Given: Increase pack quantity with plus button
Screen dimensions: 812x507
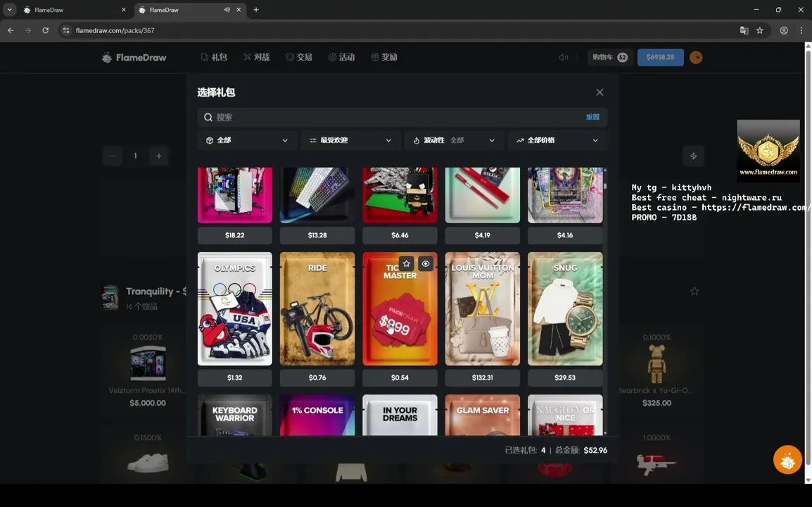Looking at the screenshot, I should pyautogui.click(x=159, y=156).
